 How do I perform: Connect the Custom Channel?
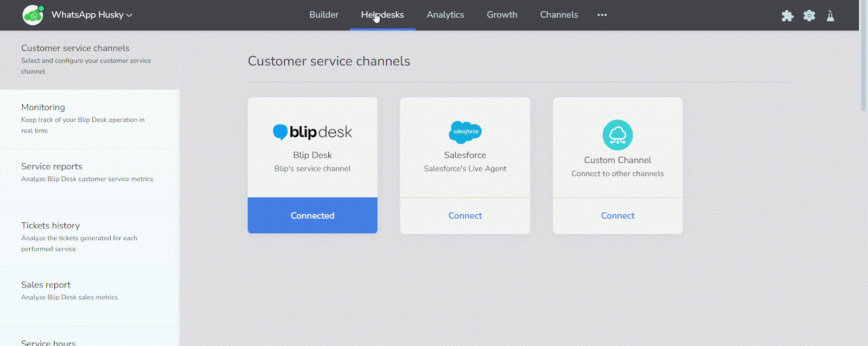(617, 215)
